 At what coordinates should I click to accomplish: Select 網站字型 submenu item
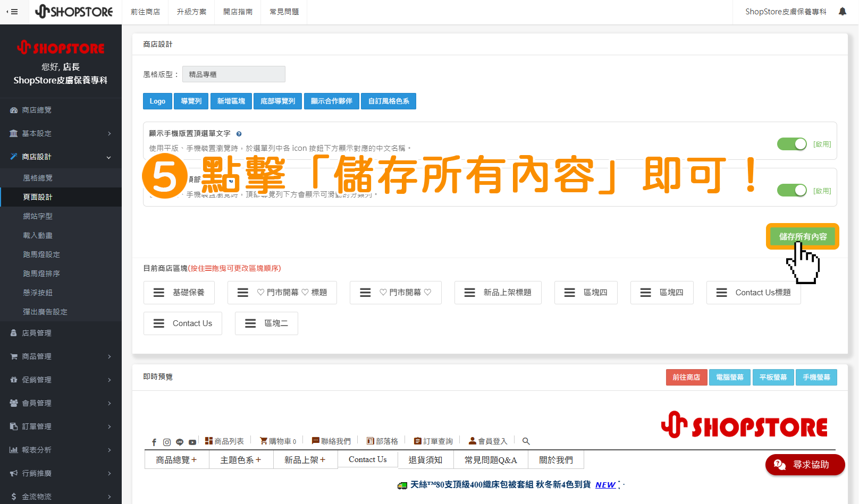coord(61,216)
